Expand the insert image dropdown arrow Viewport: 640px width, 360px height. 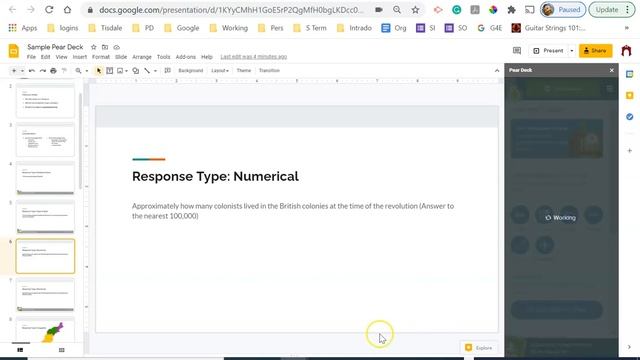click(127, 71)
